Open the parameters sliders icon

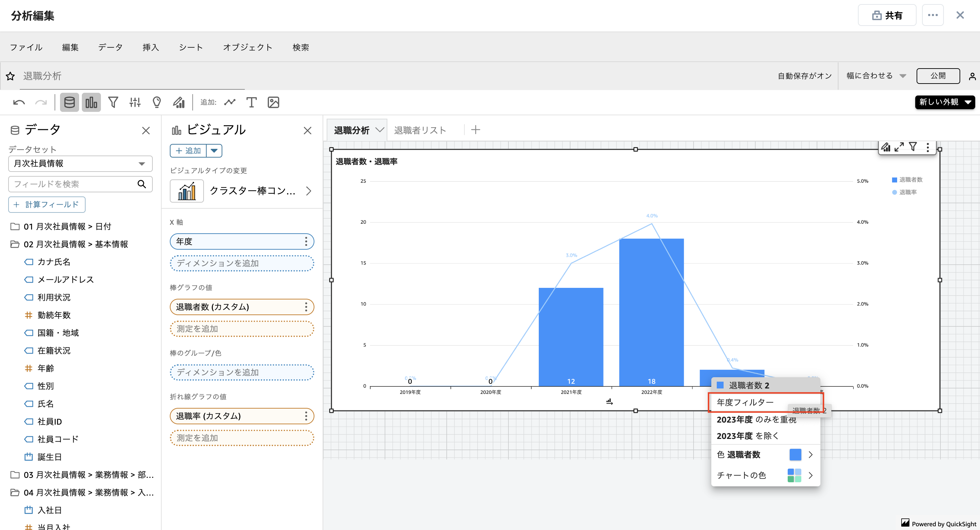tap(135, 102)
